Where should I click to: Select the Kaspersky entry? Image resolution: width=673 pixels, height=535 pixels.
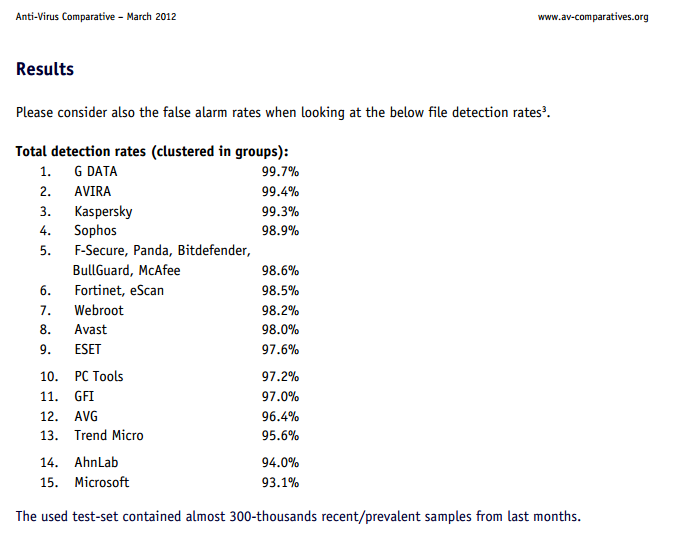103,212
